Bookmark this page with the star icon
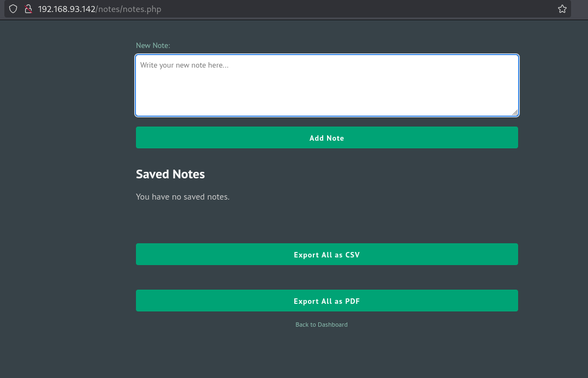 click(562, 9)
